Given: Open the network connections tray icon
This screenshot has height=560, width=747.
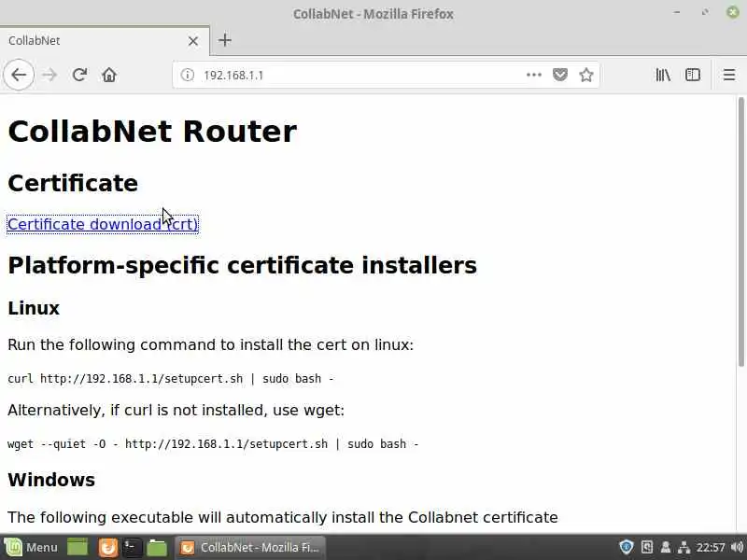Looking at the screenshot, I should pyautogui.click(x=684, y=547).
